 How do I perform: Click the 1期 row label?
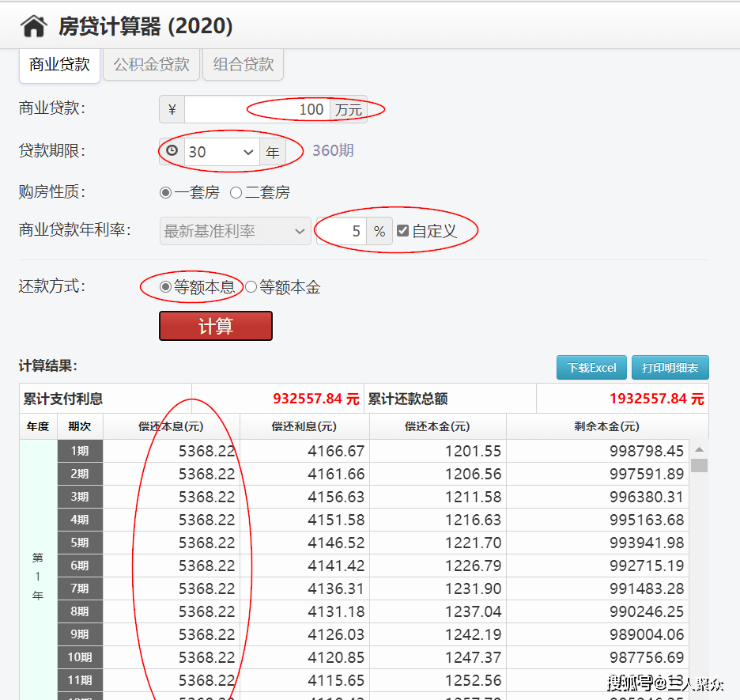pos(80,451)
